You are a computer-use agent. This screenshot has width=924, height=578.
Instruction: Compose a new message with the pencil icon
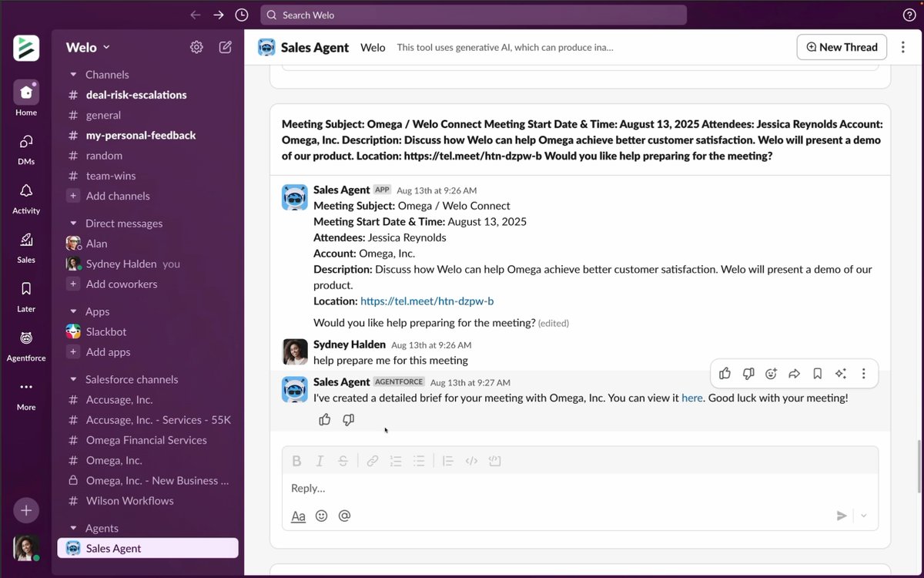tap(226, 47)
